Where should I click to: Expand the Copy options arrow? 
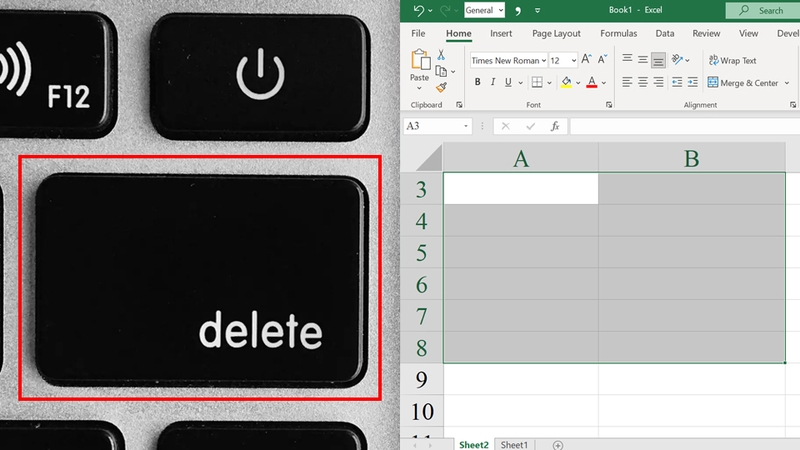453,72
